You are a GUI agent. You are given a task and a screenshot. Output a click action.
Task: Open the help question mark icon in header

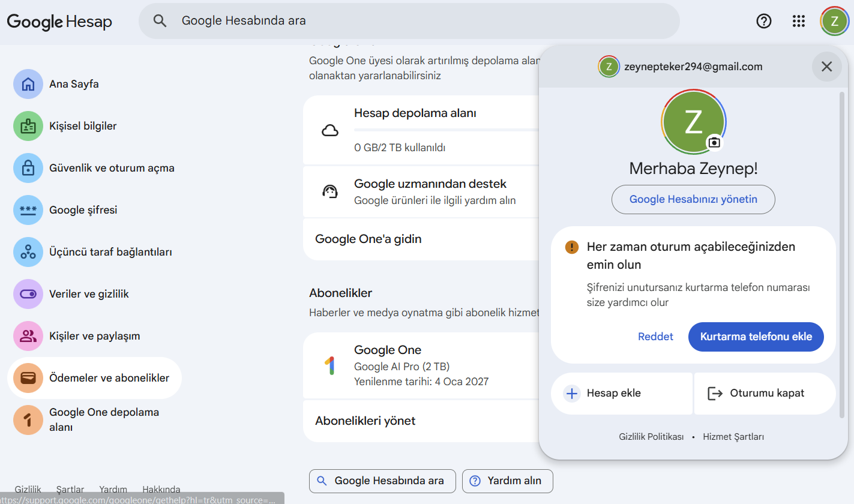coord(763,21)
